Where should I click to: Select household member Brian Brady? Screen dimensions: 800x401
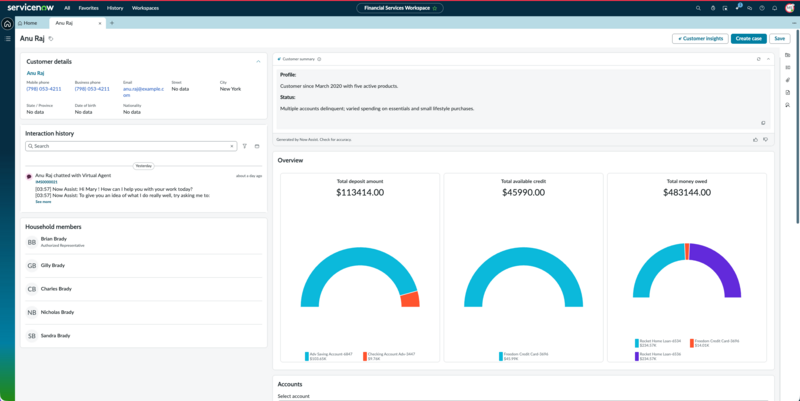pos(143,242)
